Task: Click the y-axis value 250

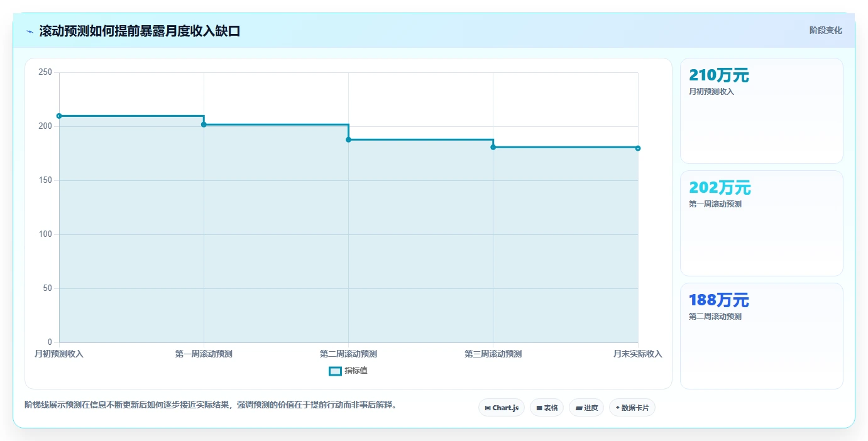Action: click(45, 72)
